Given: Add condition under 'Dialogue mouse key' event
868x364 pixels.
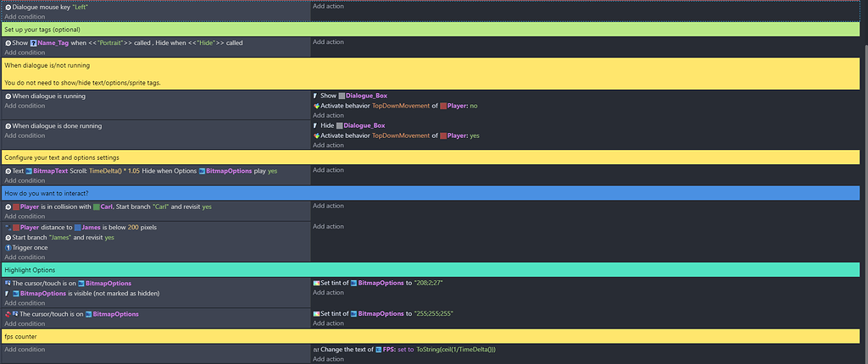Looking at the screenshot, I should pyautogui.click(x=25, y=17).
